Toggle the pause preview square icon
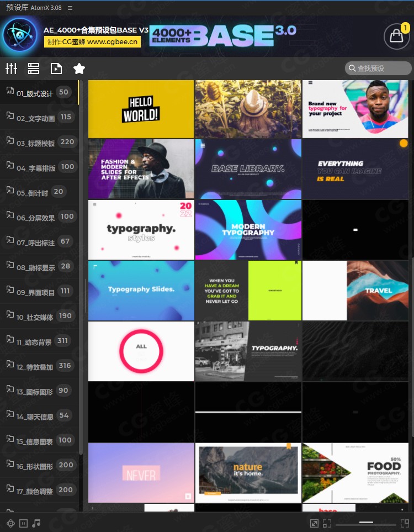Screen dimensions: 414x532 coord(23,523)
